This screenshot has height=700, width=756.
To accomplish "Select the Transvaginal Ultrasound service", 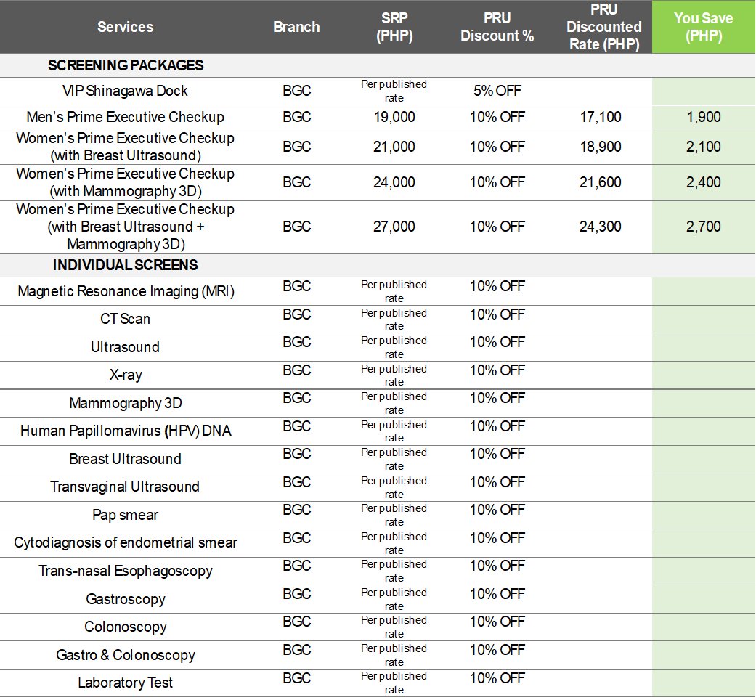I will (125, 487).
